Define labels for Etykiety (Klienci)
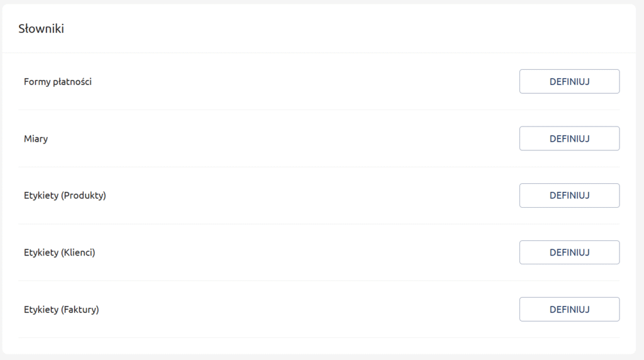The height and width of the screenshot is (360, 644). (569, 252)
